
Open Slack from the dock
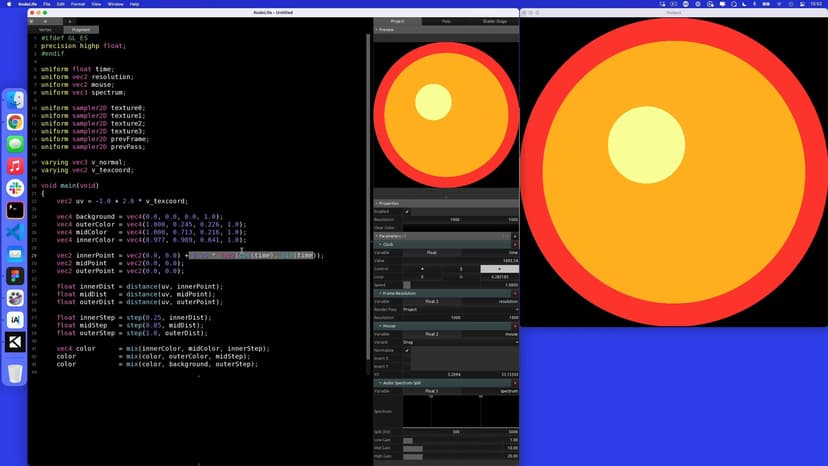(15, 188)
